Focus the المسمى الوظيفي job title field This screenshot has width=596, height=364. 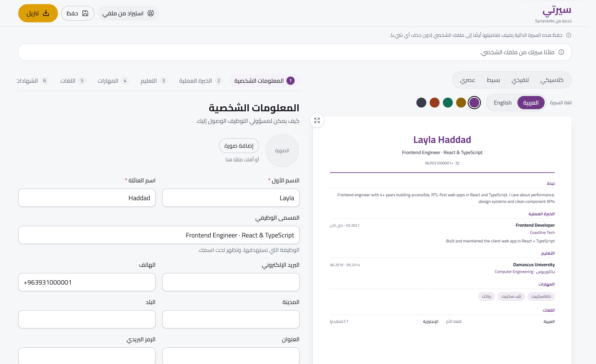tap(159, 235)
